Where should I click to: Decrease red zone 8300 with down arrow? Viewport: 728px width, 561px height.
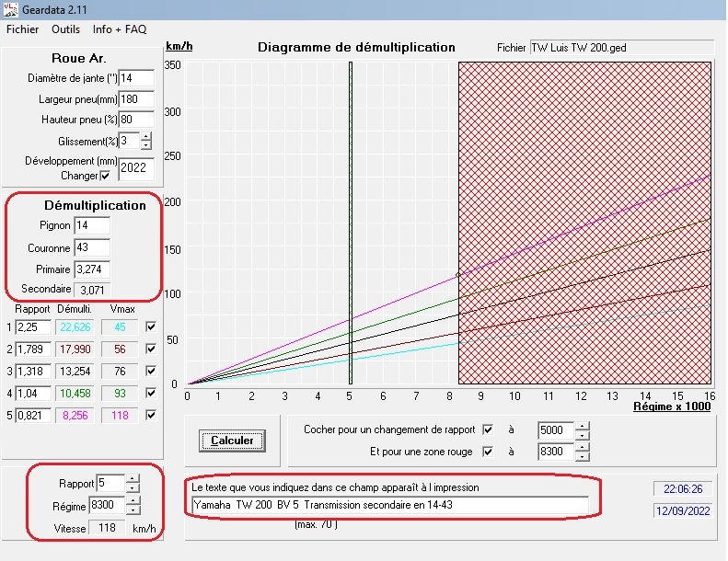(x=583, y=456)
